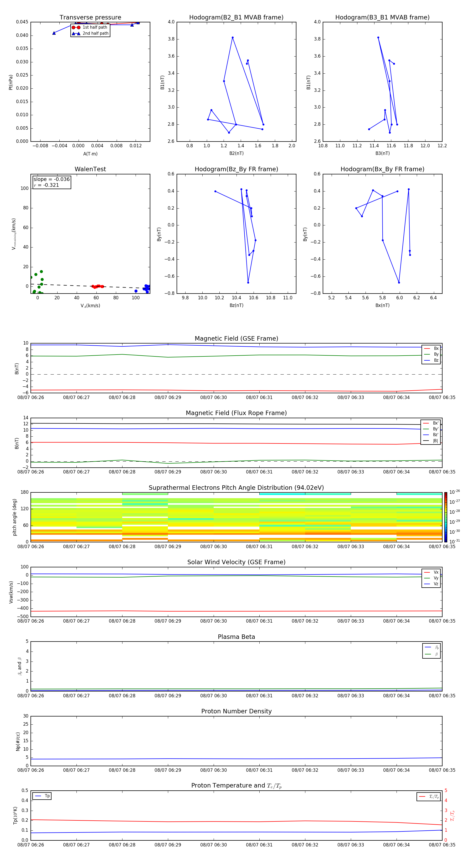Click the "B2(nT)" x-axis label
Screen dimensions: 473x868
(236, 154)
